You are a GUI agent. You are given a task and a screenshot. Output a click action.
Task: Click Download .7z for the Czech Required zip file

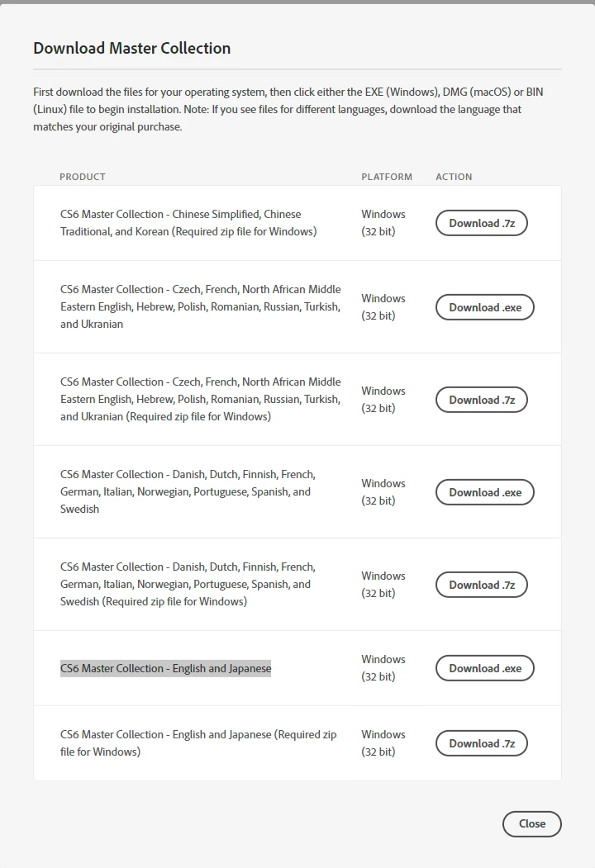(481, 399)
